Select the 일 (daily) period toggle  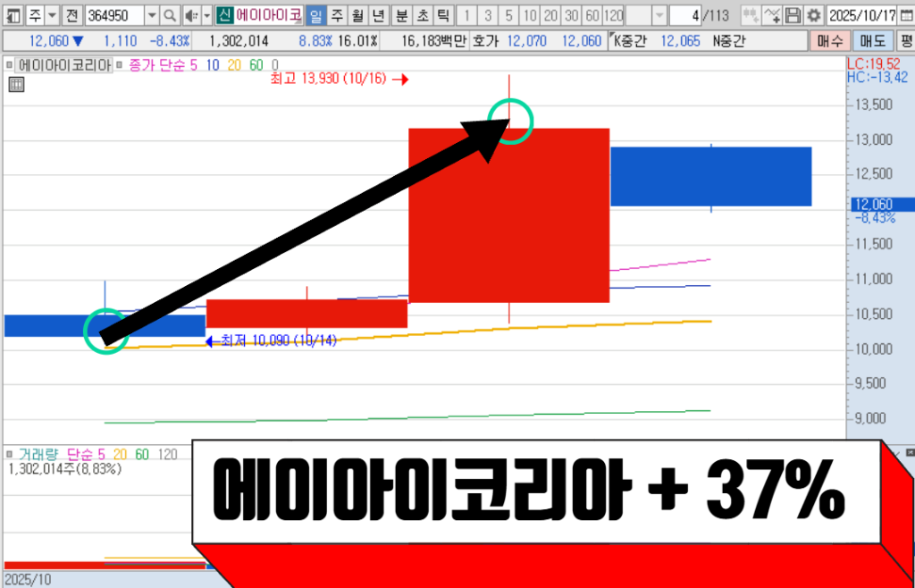click(315, 16)
